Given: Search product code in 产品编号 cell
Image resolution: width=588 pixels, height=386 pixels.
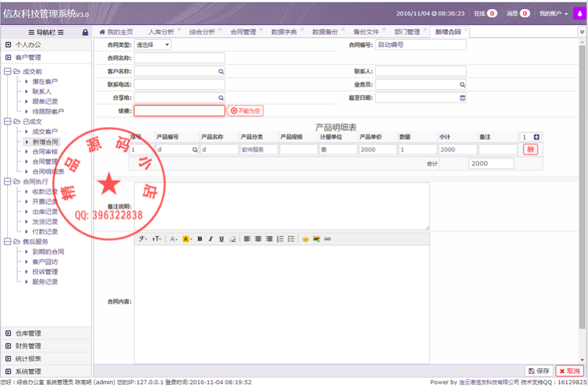Looking at the screenshot, I should [x=195, y=150].
